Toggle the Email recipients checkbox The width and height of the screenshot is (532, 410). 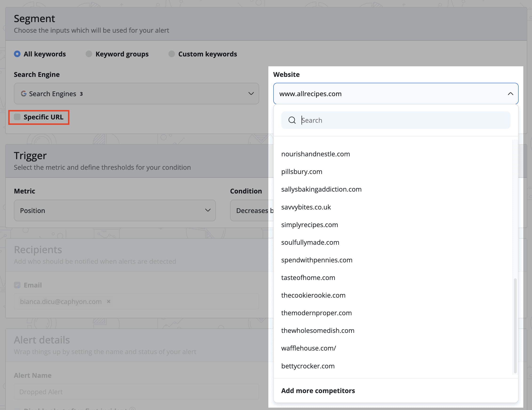[17, 285]
